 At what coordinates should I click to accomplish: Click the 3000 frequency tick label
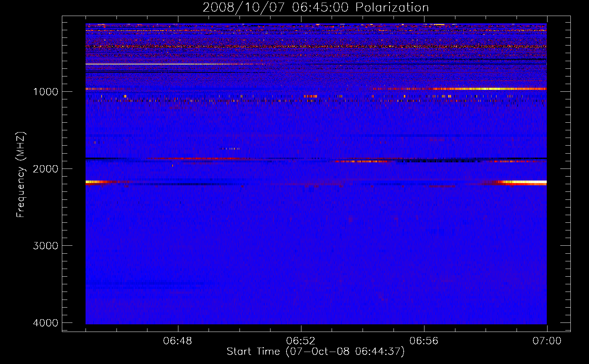point(46,245)
